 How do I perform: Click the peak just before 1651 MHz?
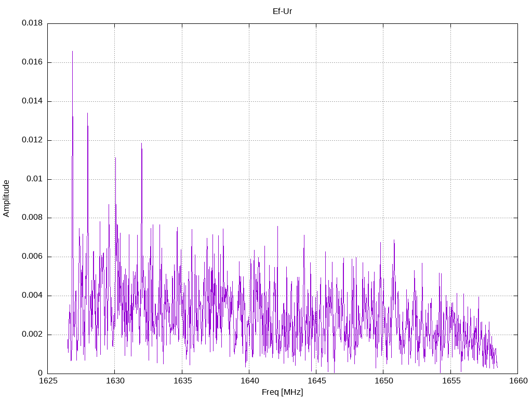pyautogui.click(x=394, y=241)
